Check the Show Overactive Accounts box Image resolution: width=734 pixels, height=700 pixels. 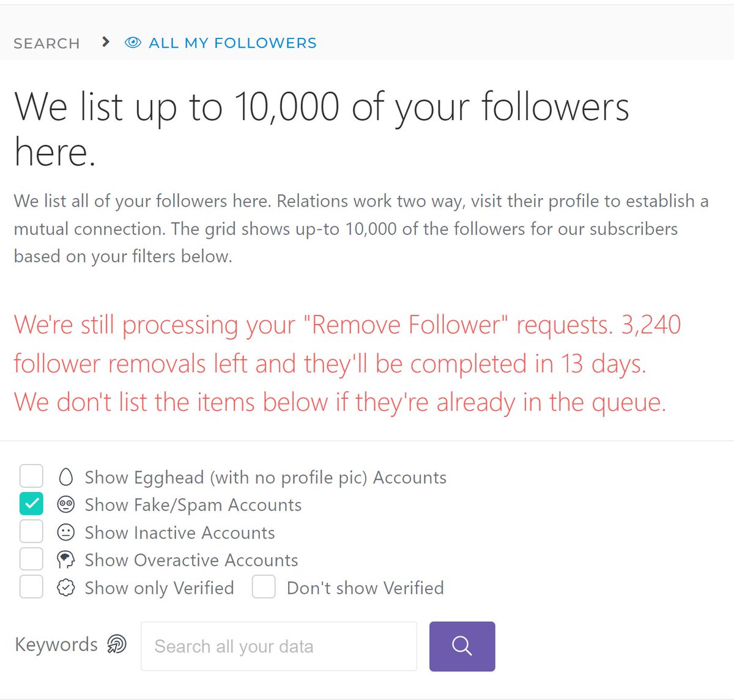(31, 559)
